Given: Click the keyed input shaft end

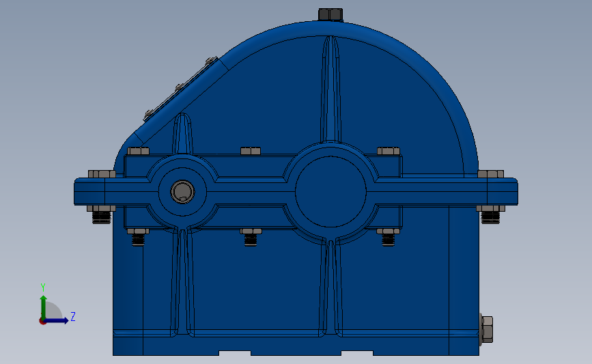Looking at the screenshot, I should coord(183,191).
